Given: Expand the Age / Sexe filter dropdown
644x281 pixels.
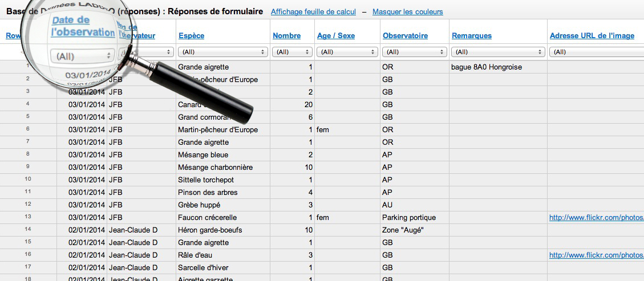Looking at the screenshot, I should pyautogui.click(x=347, y=52).
